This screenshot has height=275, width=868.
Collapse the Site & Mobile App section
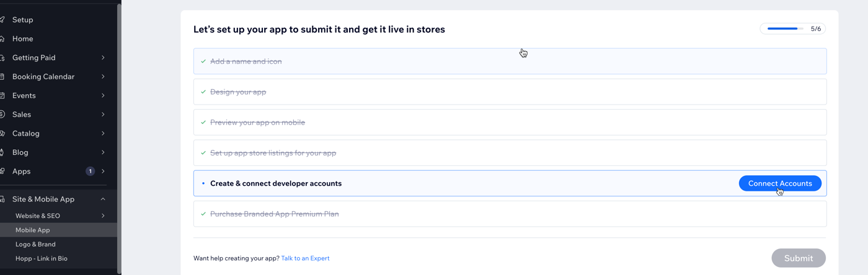click(103, 199)
